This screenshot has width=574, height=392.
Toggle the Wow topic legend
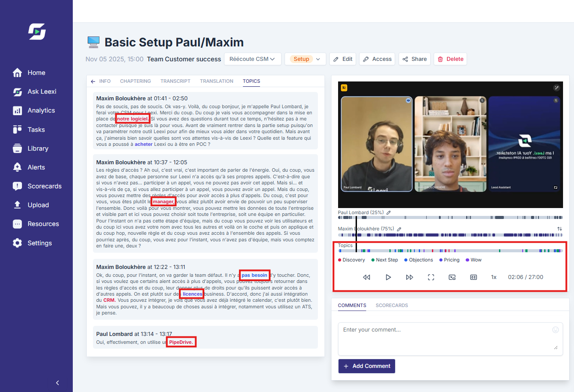(474, 260)
